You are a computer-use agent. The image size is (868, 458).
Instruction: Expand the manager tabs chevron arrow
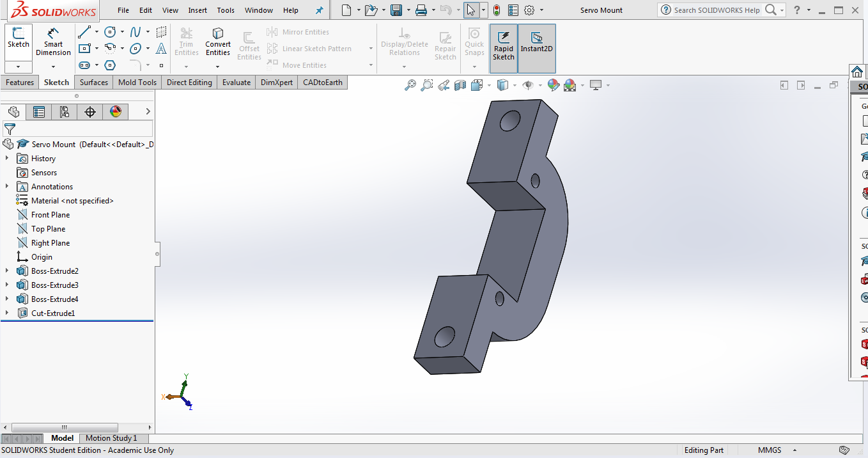pos(148,112)
